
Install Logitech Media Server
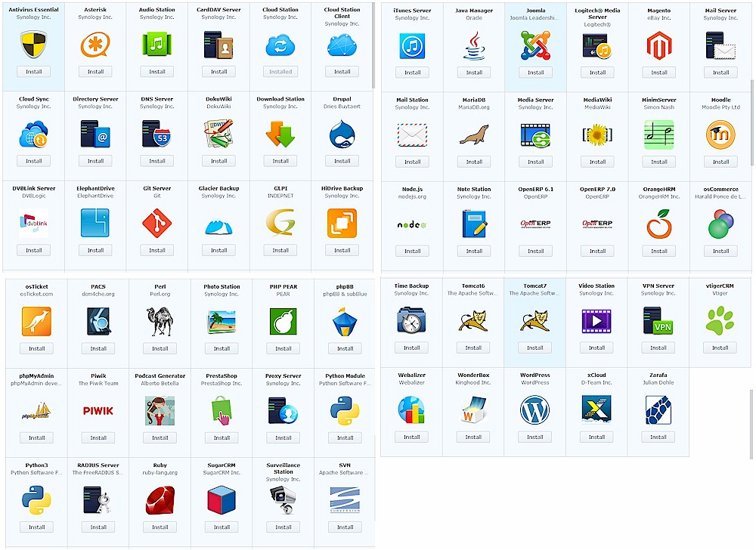(597, 73)
